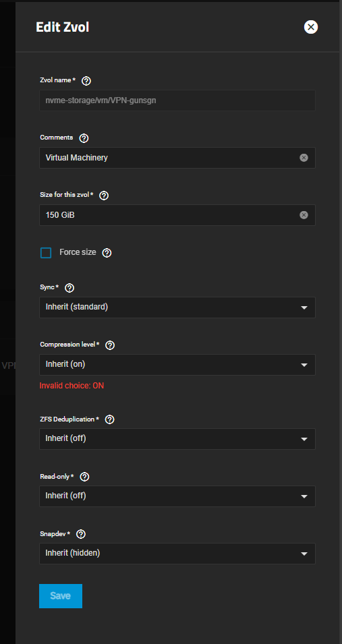Screen dimensions: 342x644
Task: Expand the Sync dropdown
Action: [177, 308]
